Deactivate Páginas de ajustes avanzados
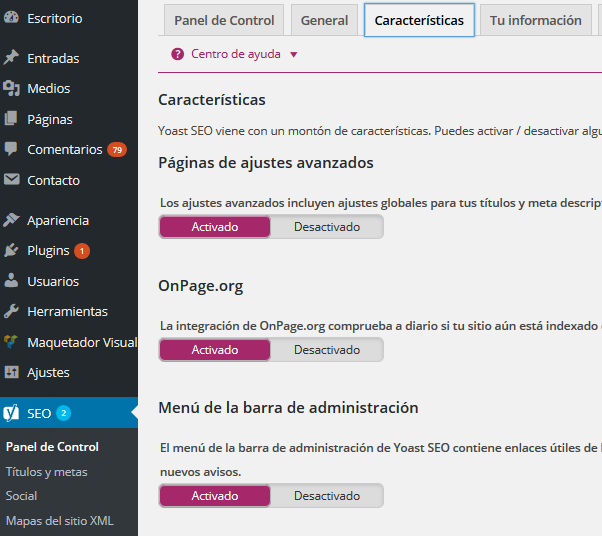This screenshot has height=536, width=602. (x=327, y=227)
